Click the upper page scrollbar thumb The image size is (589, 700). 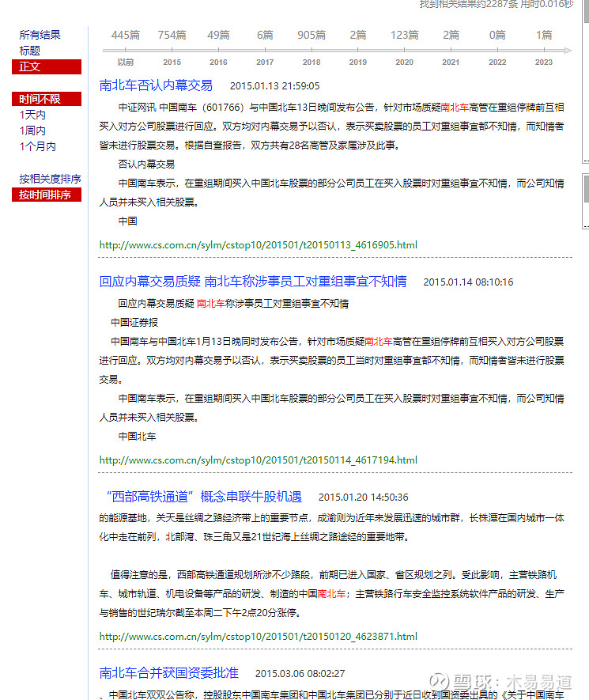pos(587,11)
